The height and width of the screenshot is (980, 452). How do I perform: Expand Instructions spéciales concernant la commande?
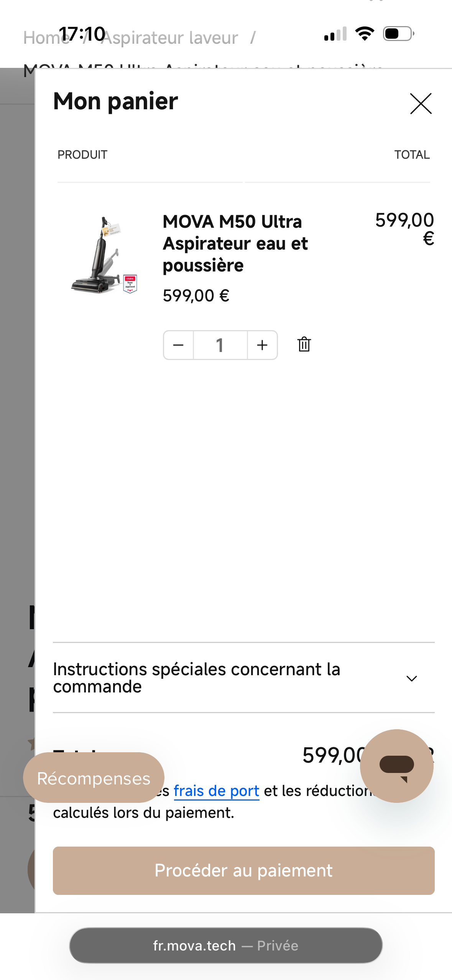pos(196,677)
